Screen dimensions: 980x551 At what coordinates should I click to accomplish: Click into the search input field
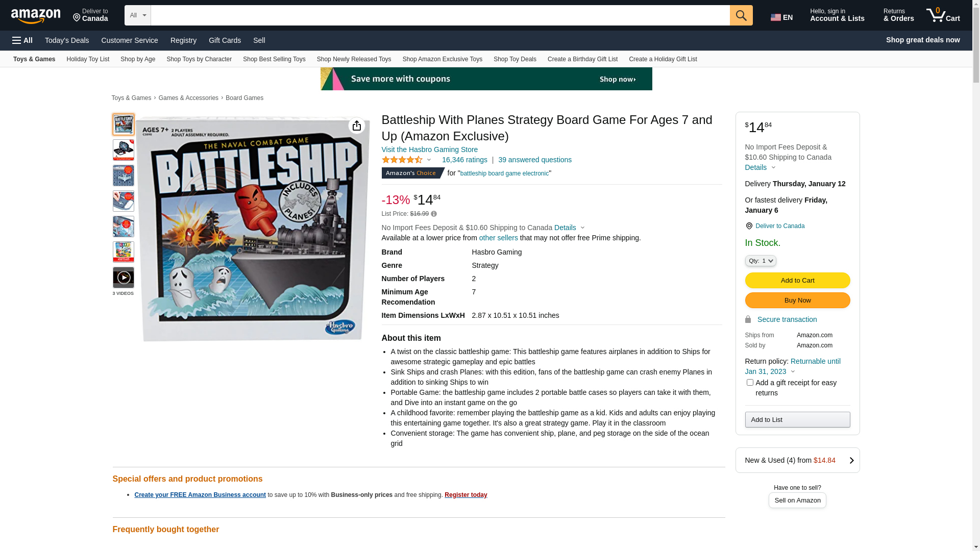(440, 15)
